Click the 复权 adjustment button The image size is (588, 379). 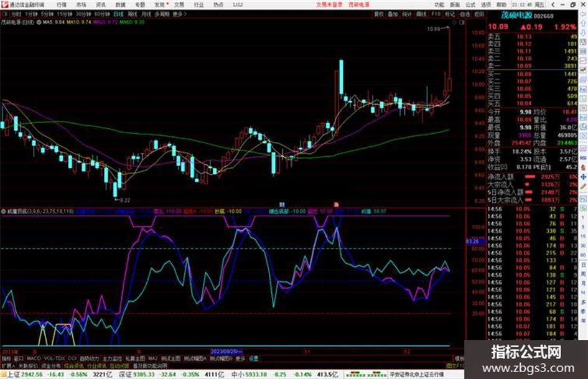[379, 14]
